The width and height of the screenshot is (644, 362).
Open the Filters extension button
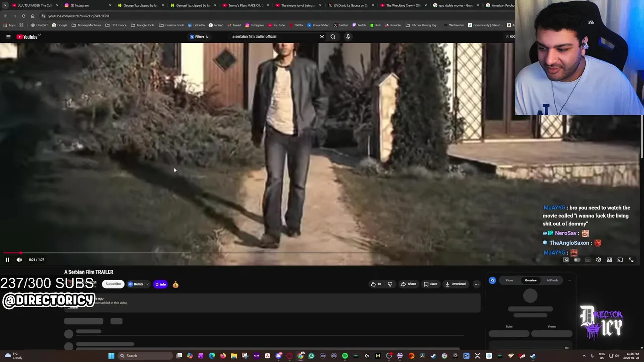click(199, 37)
